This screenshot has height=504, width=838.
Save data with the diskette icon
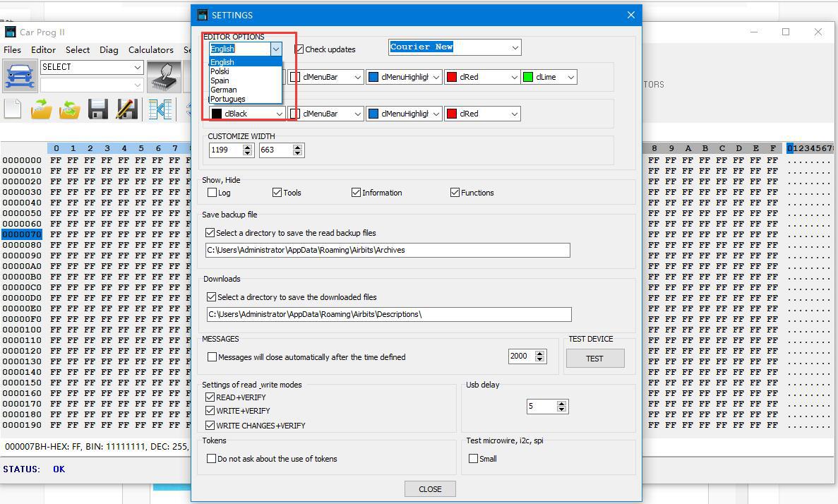[x=97, y=109]
